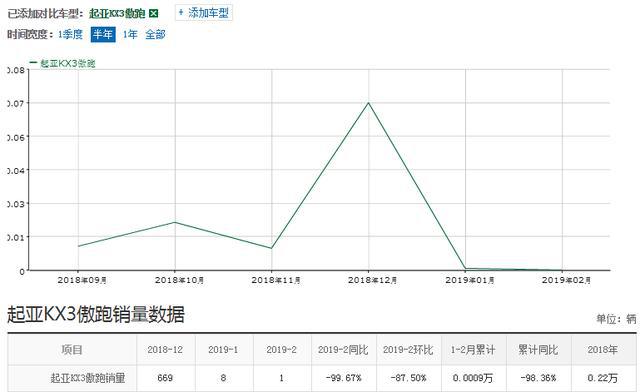This screenshot has width=640, height=392.
Task: Click the 2018年 column header
Action: (603, 350)
